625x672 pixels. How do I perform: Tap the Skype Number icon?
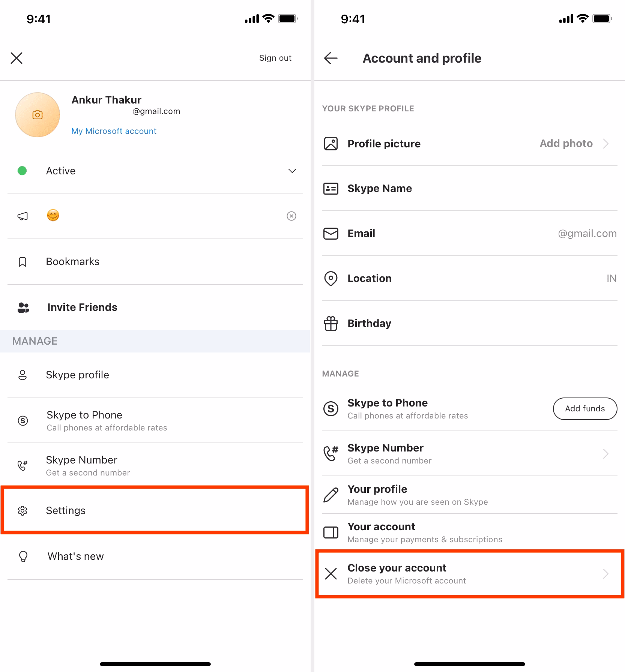tap(23, 465)
